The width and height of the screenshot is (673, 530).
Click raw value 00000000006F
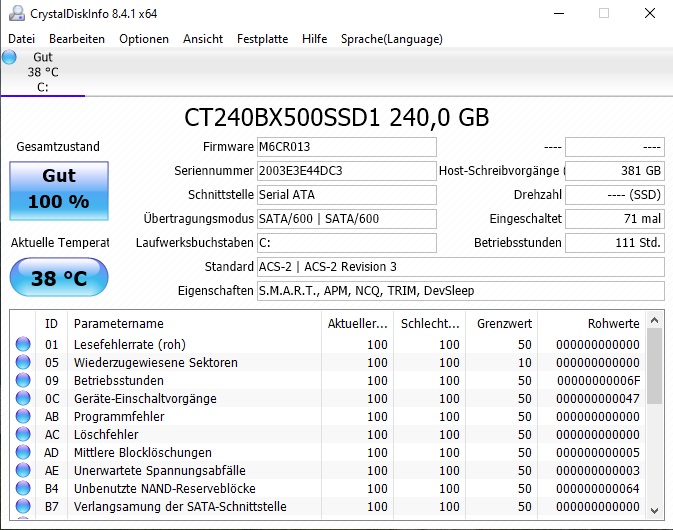[x=598, y=381]
